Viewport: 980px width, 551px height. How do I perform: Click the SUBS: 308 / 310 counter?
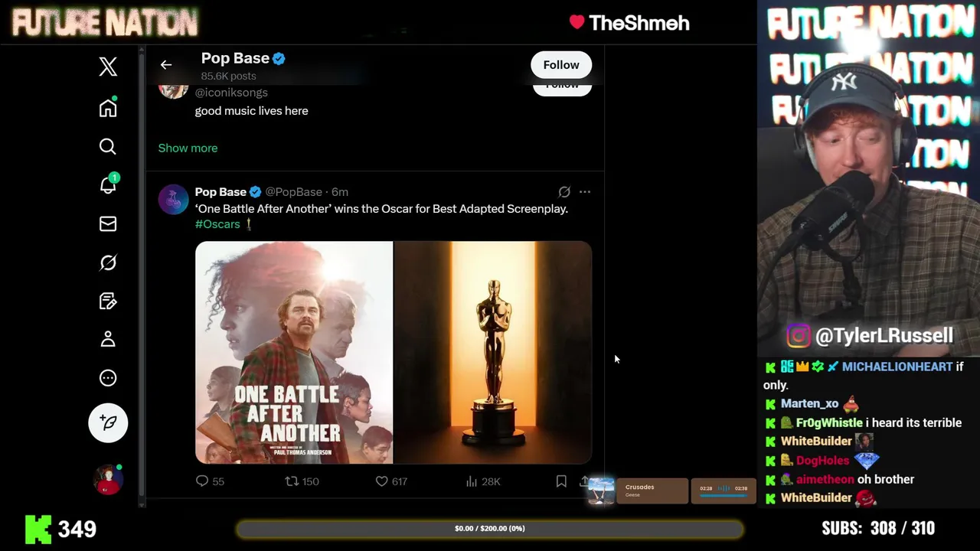(x=878, y=529)
